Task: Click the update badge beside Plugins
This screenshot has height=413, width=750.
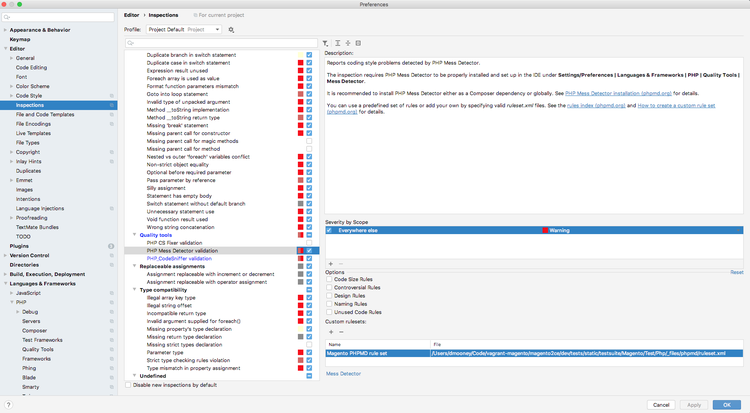Action: tap(111, 246)
